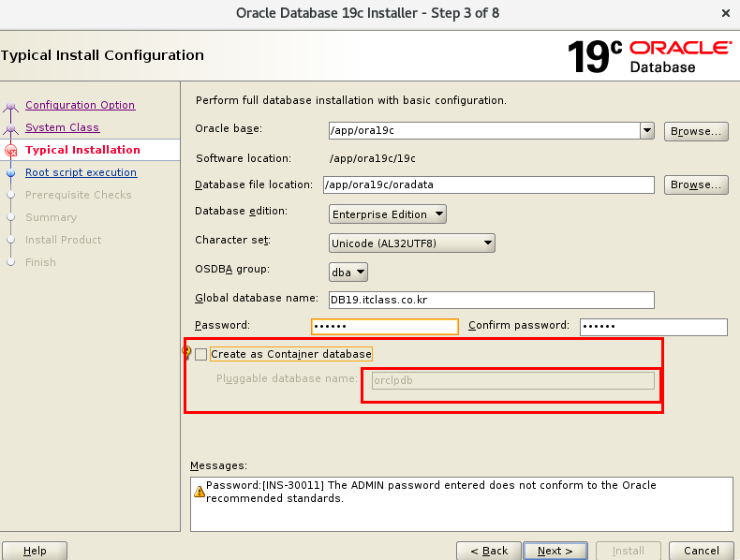
Task: Enable Create as Container database checkbox
Action: click(x=201, y=354)
